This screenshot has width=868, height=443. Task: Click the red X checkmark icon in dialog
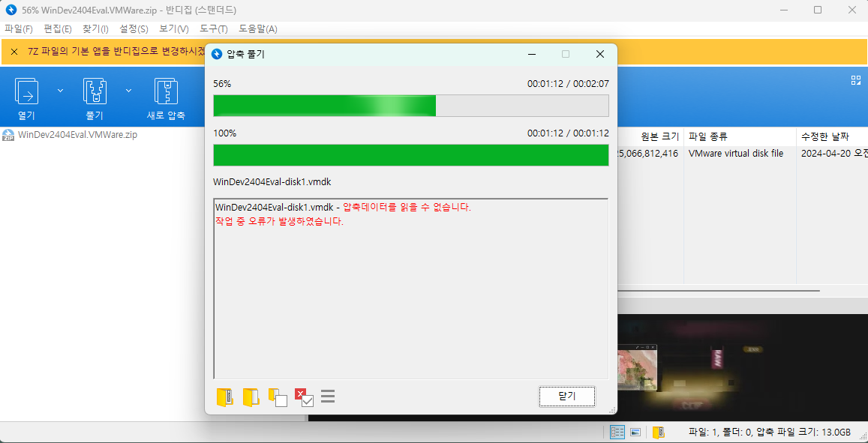tap(304, 397)
